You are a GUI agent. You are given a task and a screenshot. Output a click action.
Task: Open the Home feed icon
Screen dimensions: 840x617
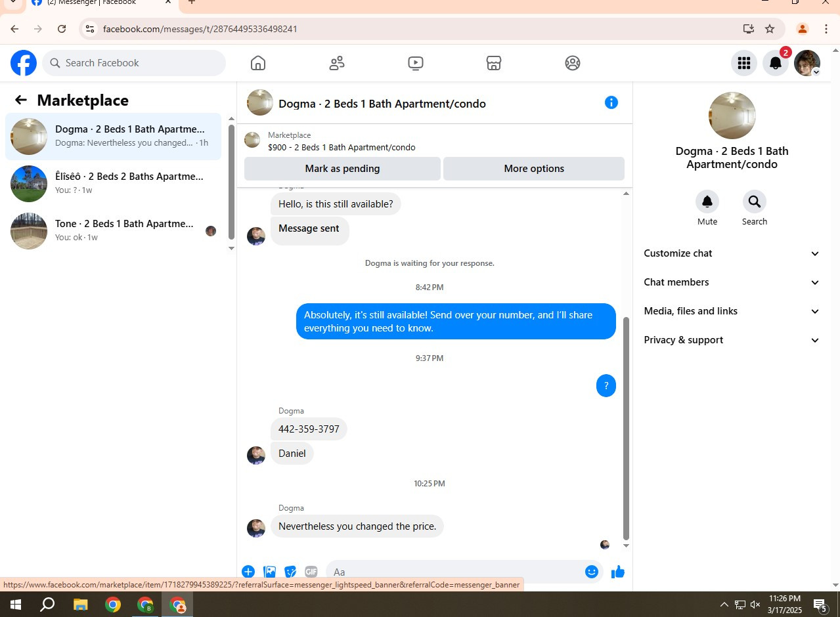258,63
